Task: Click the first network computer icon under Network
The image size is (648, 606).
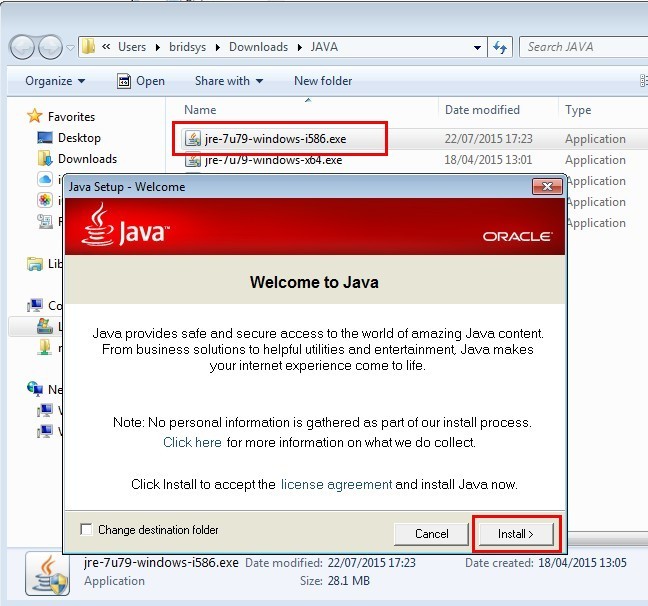Action: pos(45,410)
